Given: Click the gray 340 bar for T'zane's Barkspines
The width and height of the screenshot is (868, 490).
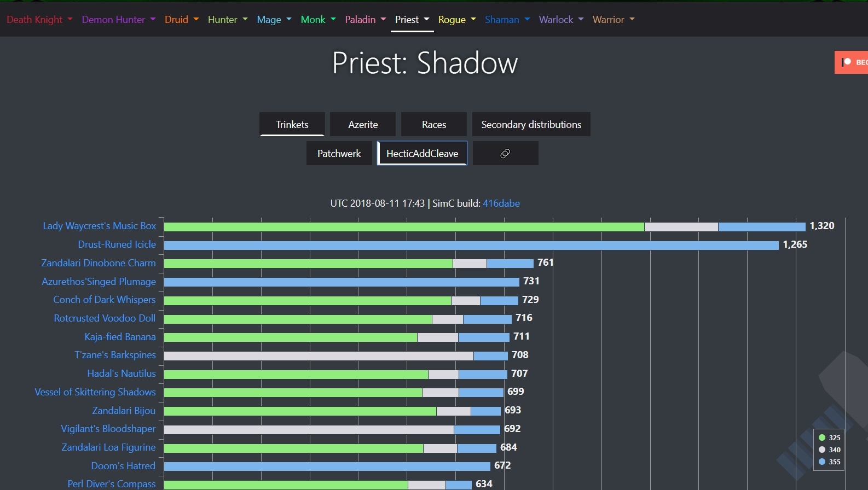Looking at the screenshot, I should 319,355.
